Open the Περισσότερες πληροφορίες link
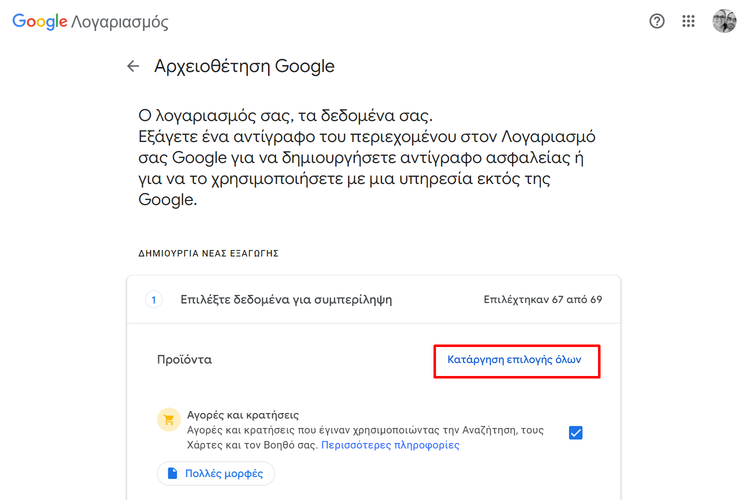750x500 pixels. [x=390, y=445]
